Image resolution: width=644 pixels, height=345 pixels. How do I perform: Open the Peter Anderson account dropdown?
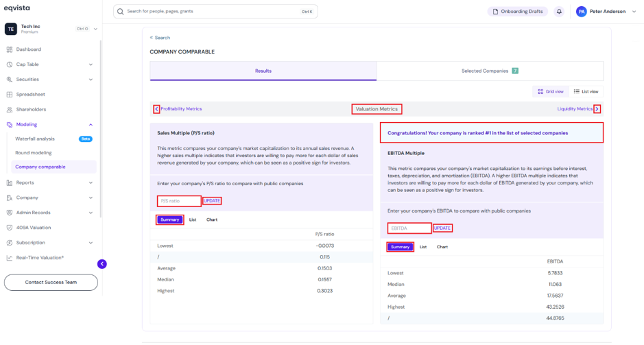click(634, 12)
